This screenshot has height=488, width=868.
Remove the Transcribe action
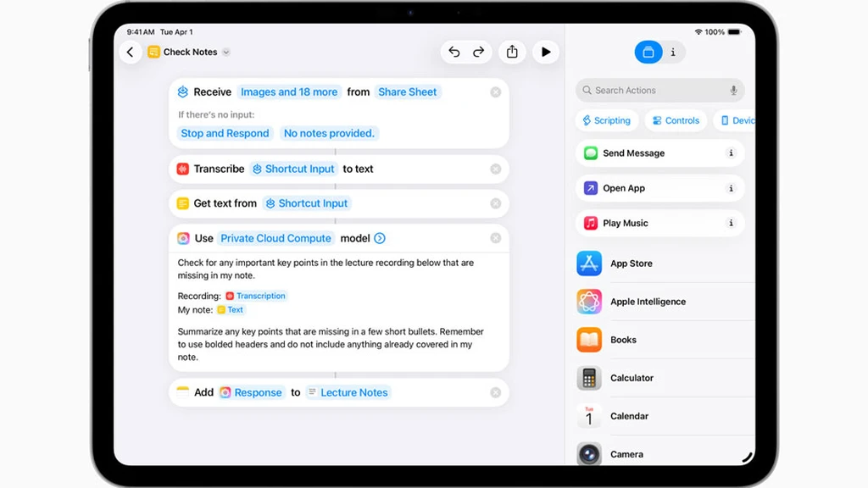coord(495,169)
